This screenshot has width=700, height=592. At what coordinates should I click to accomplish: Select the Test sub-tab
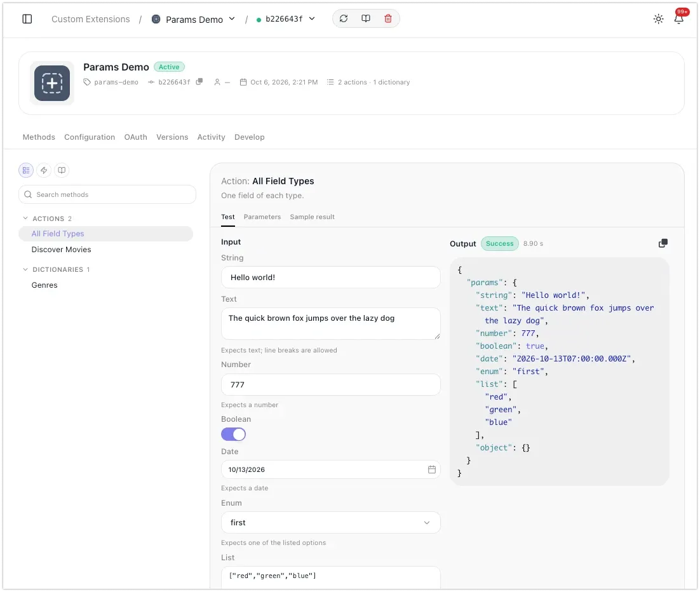pos(227,217)
